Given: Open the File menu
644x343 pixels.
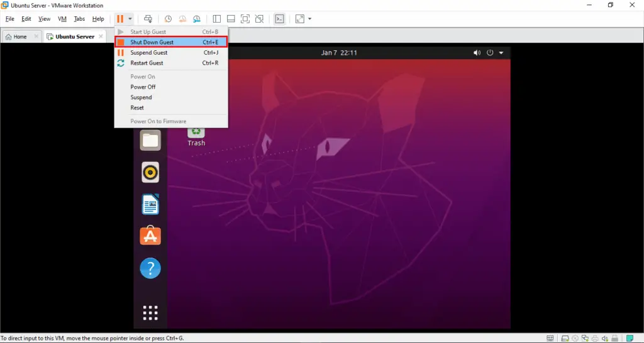Looking at the screenshot, I should tap(10, 19).
